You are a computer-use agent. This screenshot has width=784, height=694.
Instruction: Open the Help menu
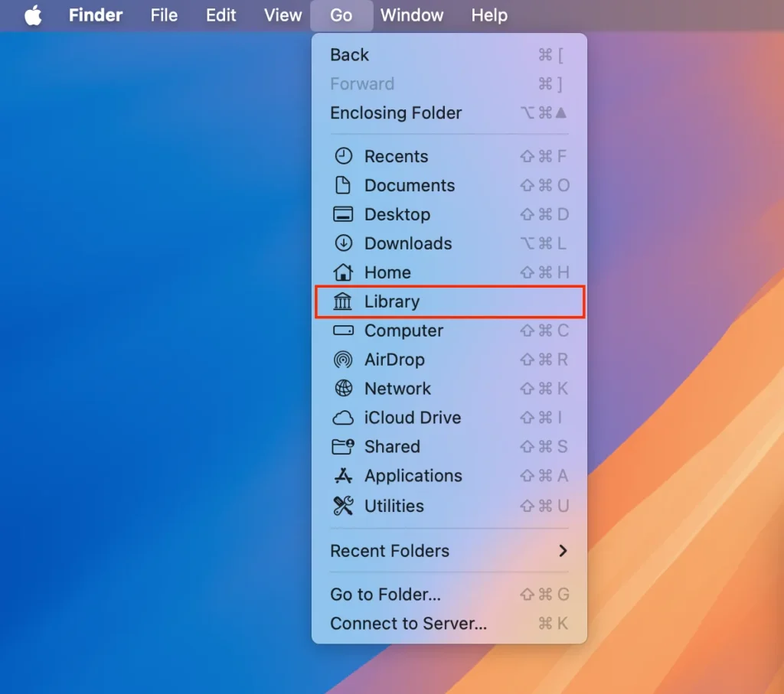[x=489, y=15]
